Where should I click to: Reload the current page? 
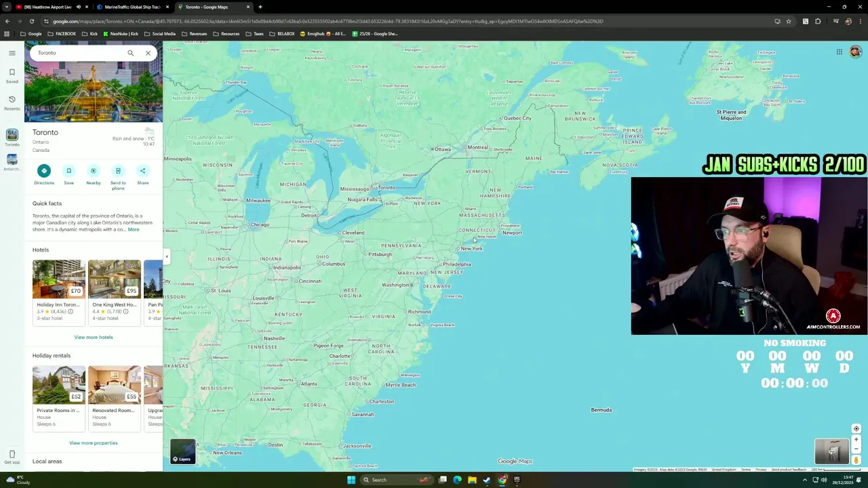point(31,21)
